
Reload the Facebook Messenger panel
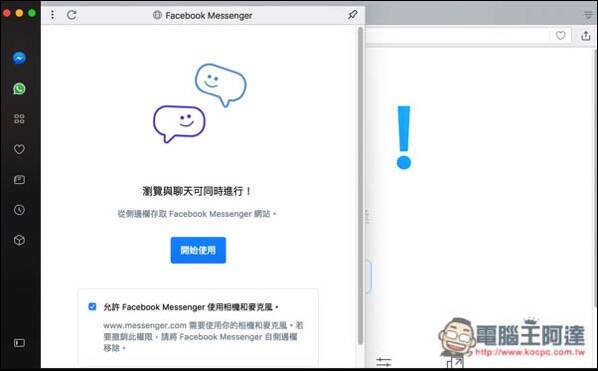[x=72, y=15]
